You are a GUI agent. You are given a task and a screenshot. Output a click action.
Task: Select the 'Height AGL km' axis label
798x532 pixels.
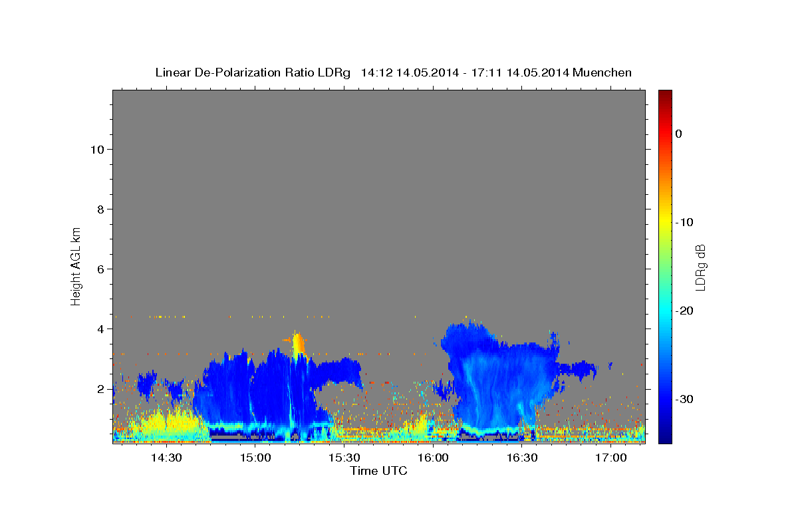click(76, 265)
